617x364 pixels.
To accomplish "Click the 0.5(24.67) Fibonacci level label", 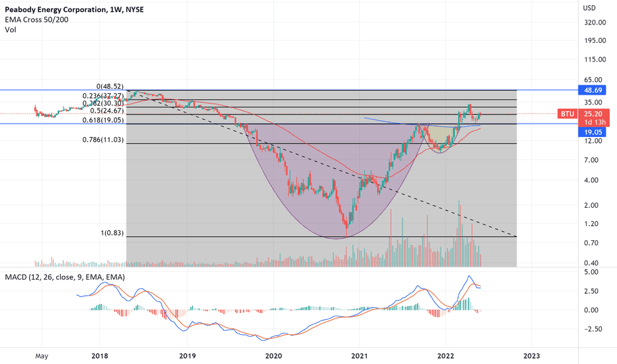I will pos(107,111).
